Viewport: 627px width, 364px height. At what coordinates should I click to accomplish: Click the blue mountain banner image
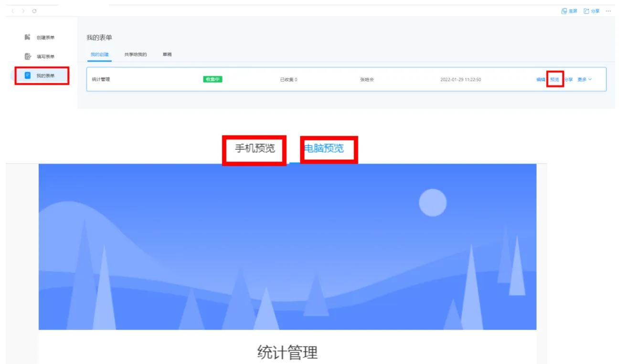pos(289,248)
